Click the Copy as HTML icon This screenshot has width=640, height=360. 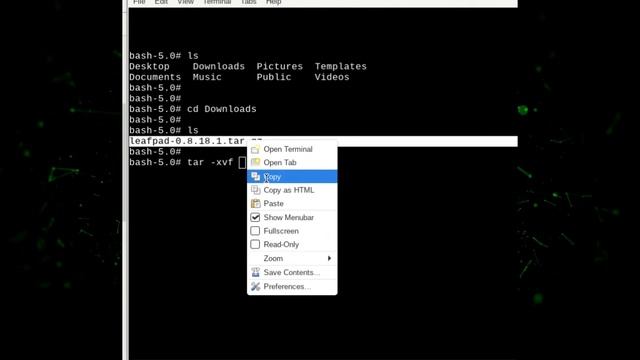(256, 190)
